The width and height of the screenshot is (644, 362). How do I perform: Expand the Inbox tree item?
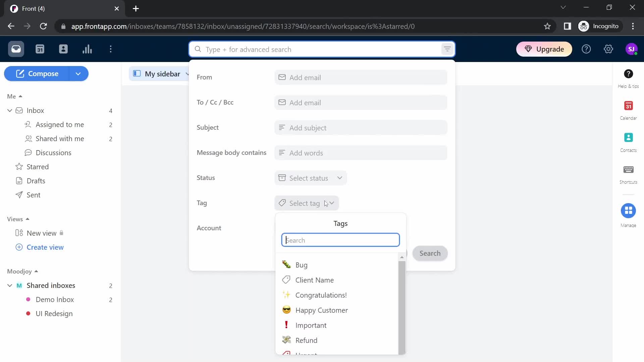click(x=10, y=110)
